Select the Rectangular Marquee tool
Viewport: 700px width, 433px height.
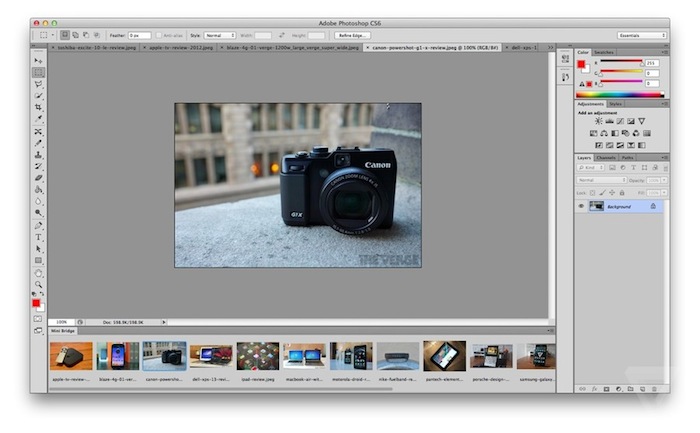[x=38, y=73]
